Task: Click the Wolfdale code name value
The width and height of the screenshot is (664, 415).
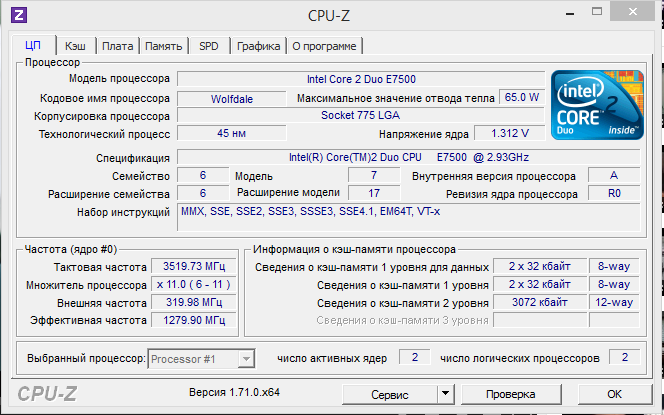Action: tap(232, 99)
